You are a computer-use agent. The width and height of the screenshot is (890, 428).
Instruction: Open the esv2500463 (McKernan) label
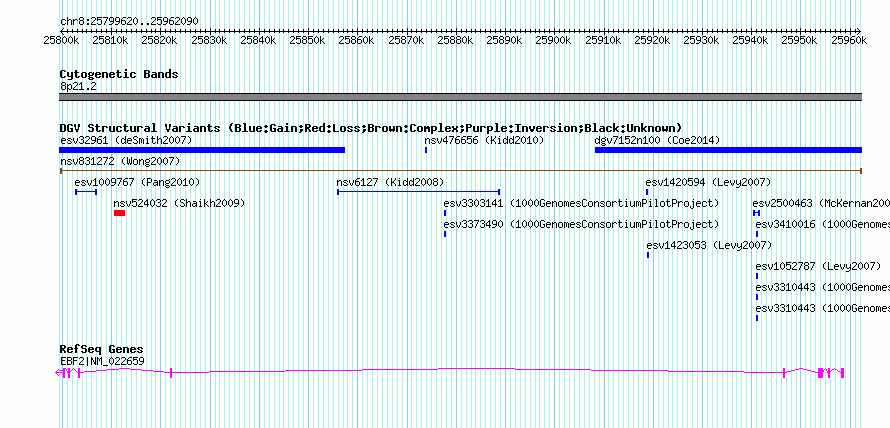[x=821, y=203]
